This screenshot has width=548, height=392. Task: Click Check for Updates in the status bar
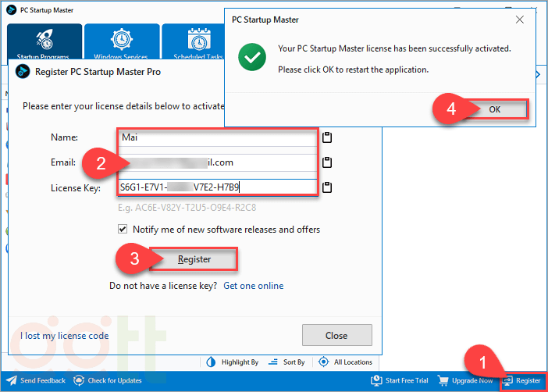click(x=108, y=381)
